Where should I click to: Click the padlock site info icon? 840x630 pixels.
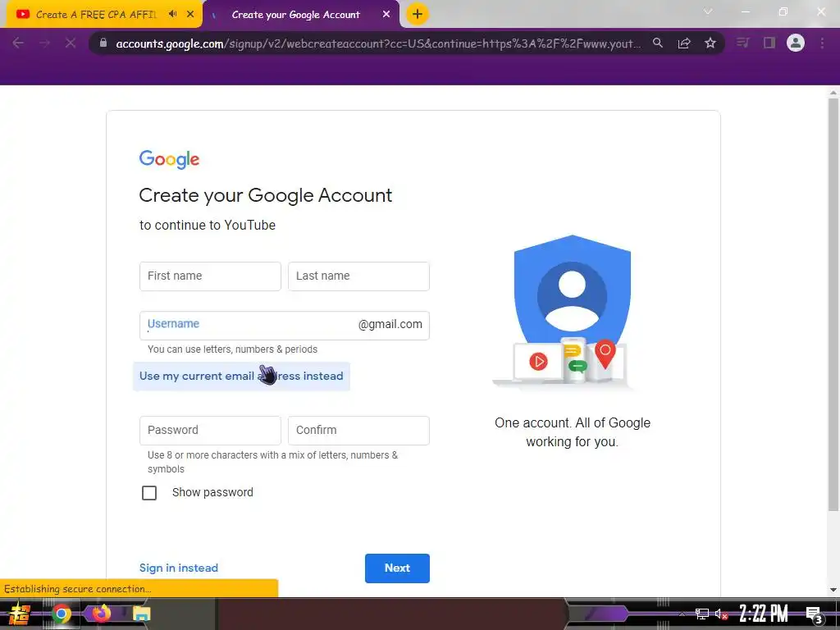(103, 43)
